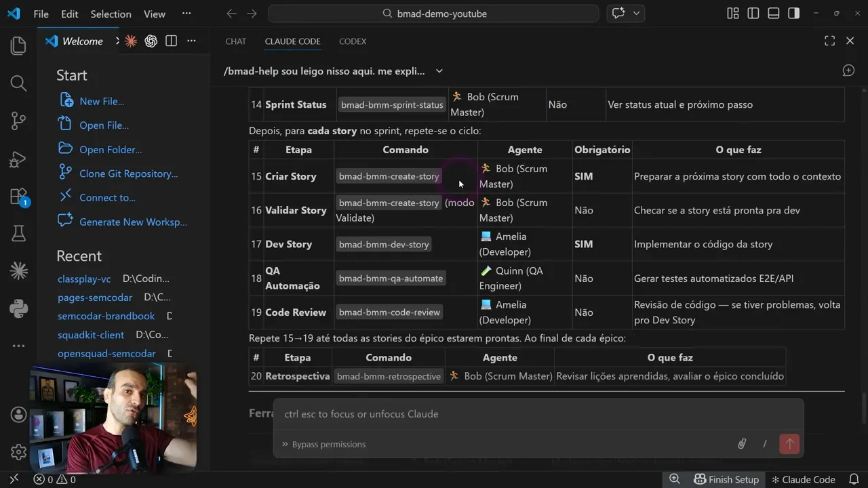Attach a file using the paperclip icon
The image size is (868, 488).
coord(742,444)
